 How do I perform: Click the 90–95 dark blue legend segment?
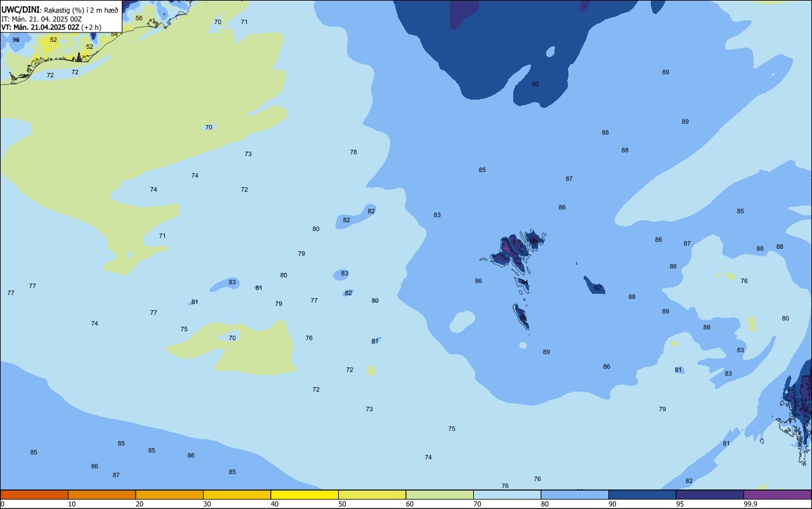tap(642, 494)
